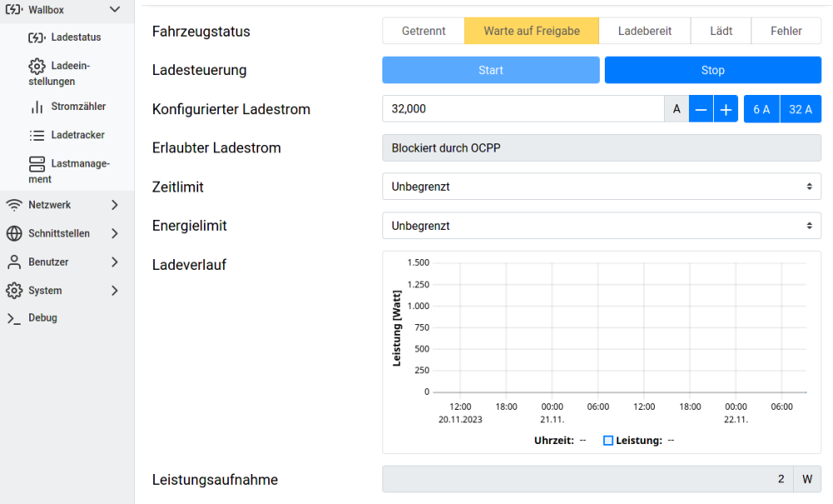
Task: Click the Lastmanagement server icon
Action: click(37, 164)
